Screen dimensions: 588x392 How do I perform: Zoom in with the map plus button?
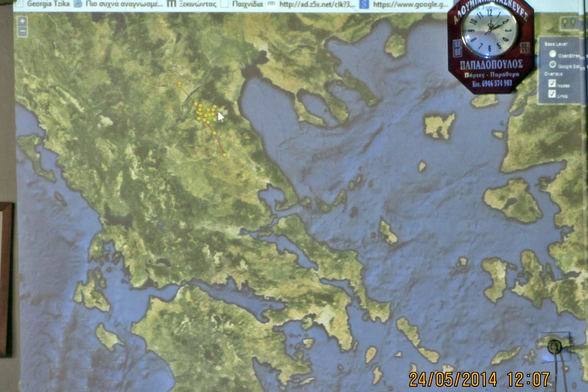[x=22, y=21]
